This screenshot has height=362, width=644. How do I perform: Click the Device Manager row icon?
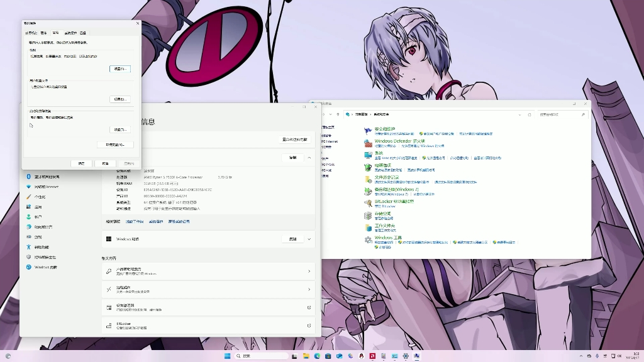[109, 307]
